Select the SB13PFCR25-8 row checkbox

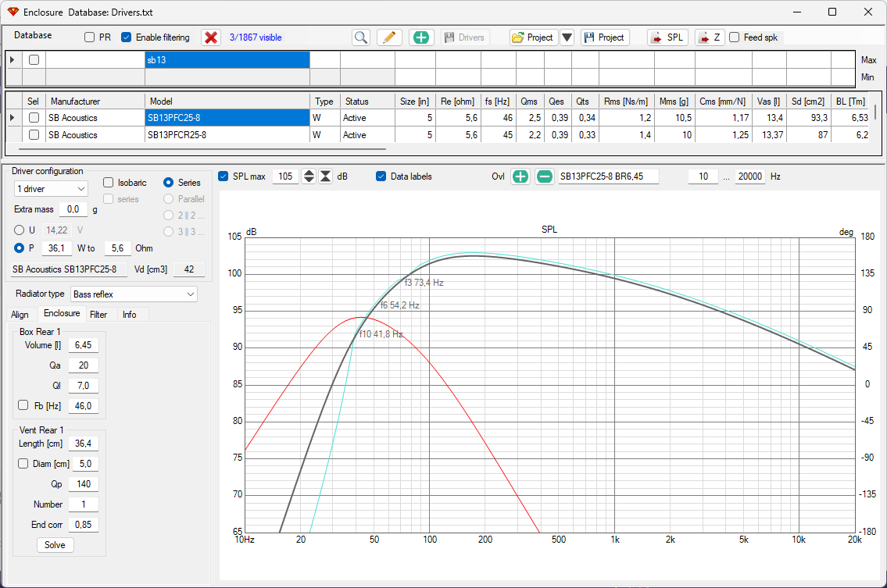[34, 135]
